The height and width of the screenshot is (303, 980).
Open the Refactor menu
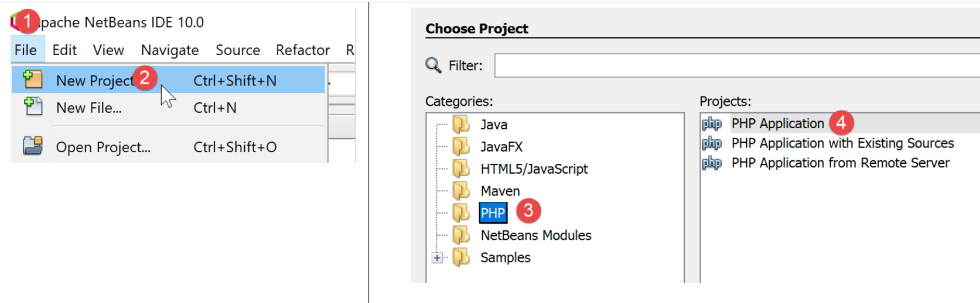[x=302, y=50]
